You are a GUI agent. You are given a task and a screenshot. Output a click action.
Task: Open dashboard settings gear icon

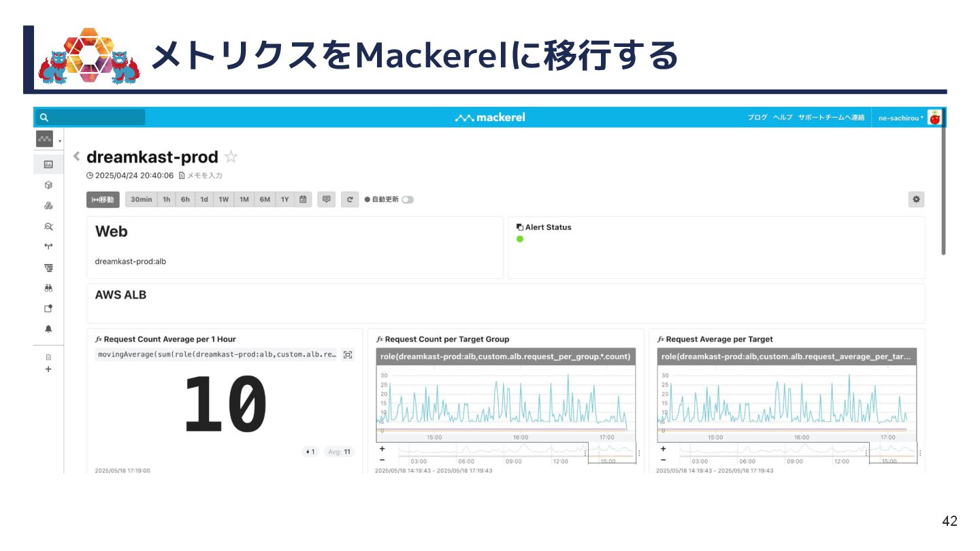[916, 199]
